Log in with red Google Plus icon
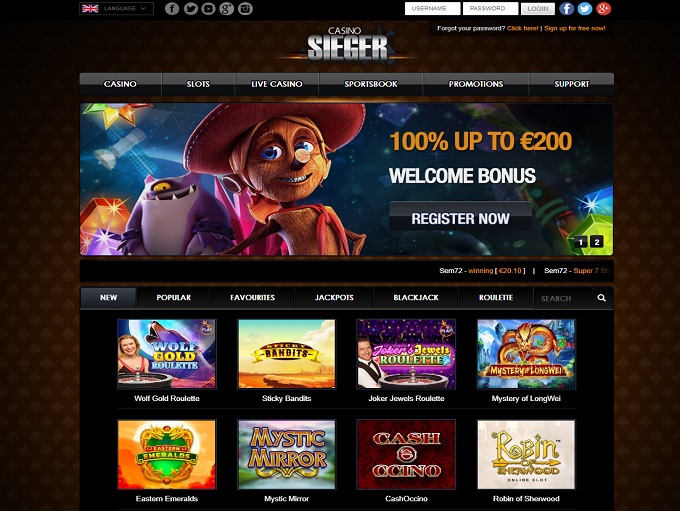Viewport: 680px width, 511px height. pos(603,9)
